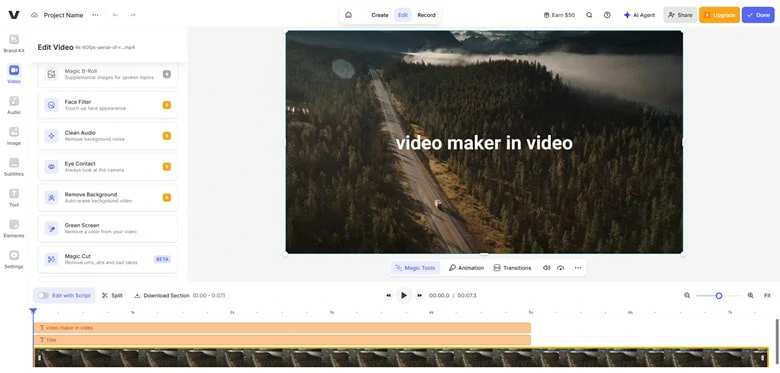Image resolution: width=780 pixels, height=373 pixels.
Task: Click the cloud save status icon
Action: click(x=34, y=15)
